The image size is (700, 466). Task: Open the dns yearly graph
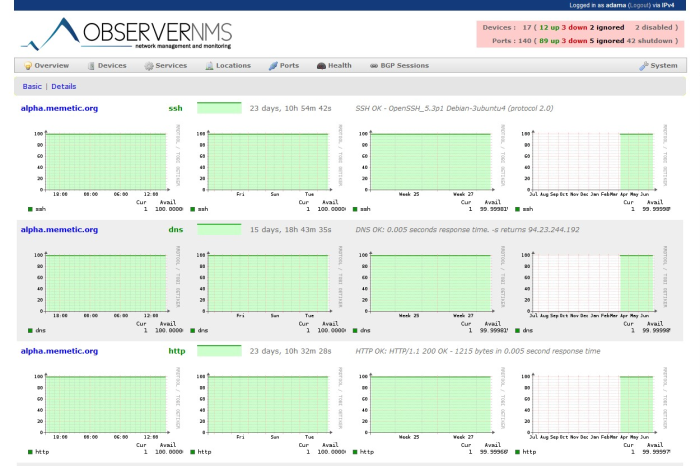click(593, 290)
